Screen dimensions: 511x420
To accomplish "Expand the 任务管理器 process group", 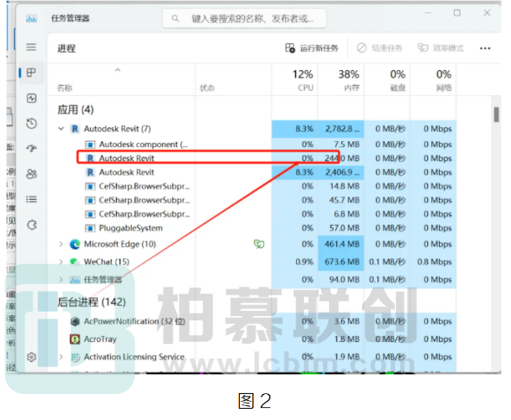I will (61, 280).
